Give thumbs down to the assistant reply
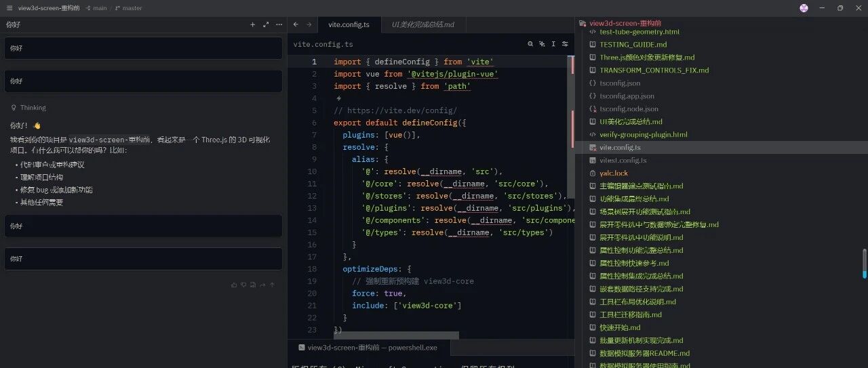The image size is (868, 368). pyautogui.click(x=243, y=285)
